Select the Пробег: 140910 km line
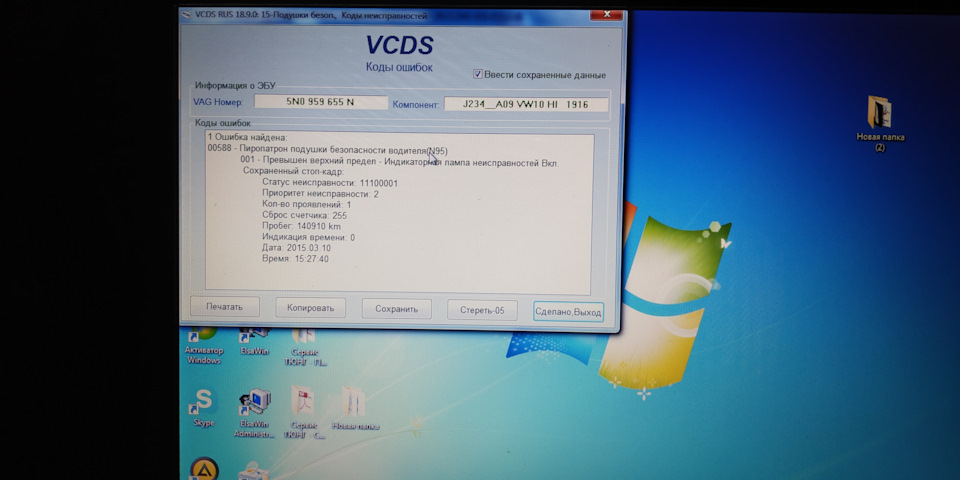 [x=301, y=227]
